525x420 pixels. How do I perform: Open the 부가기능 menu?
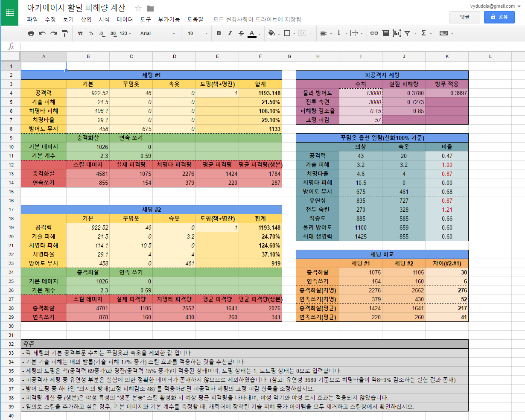[169, 20]
